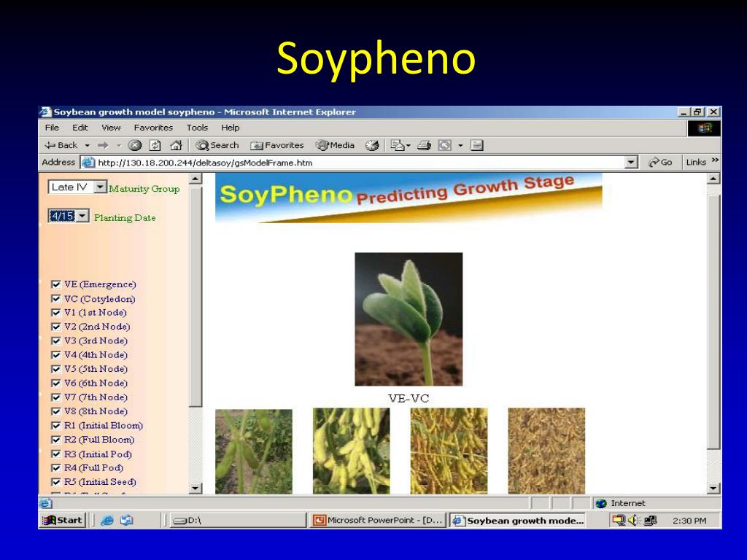Screen dimensions: 747x560
Task: Click the Internet zone globe icon
Action: (x=601, y=503)
